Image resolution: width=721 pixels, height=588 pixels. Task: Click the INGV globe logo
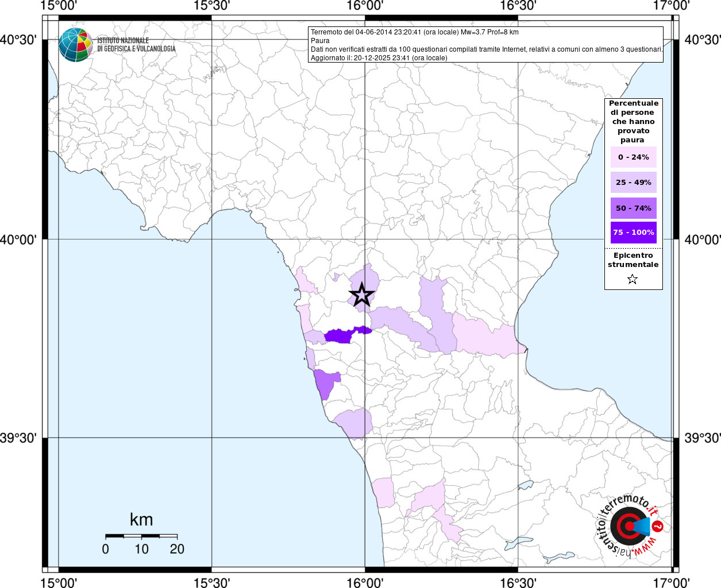[x=75, y=45]
